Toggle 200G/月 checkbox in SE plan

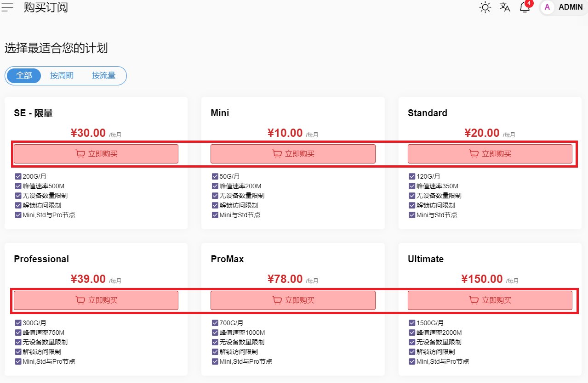pyautogui.click(x=18, y=176)
